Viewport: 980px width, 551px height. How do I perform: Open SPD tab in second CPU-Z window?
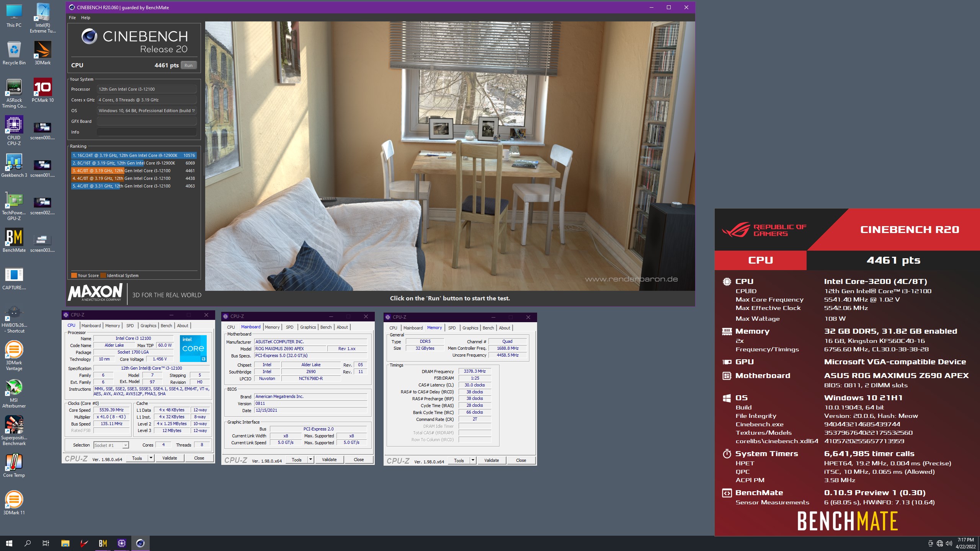[290, 327]
